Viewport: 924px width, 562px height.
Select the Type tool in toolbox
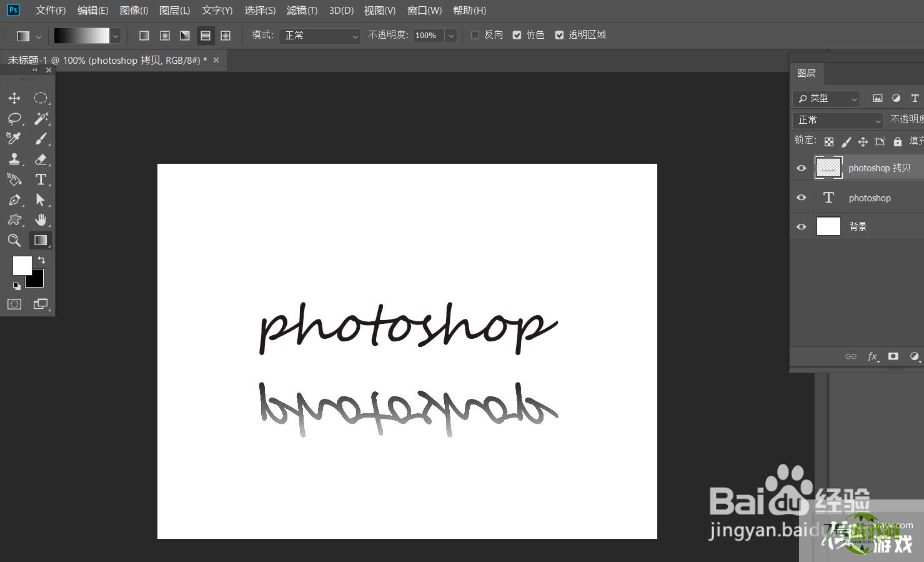(41, 179)
